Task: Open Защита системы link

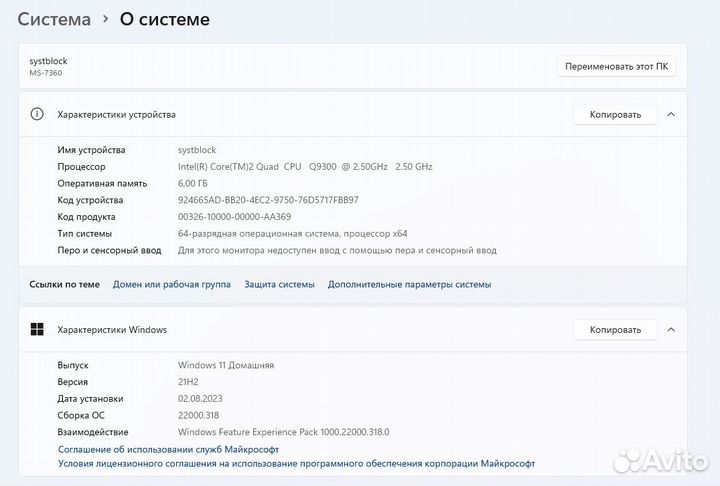Action: click(x=279, y=284)
